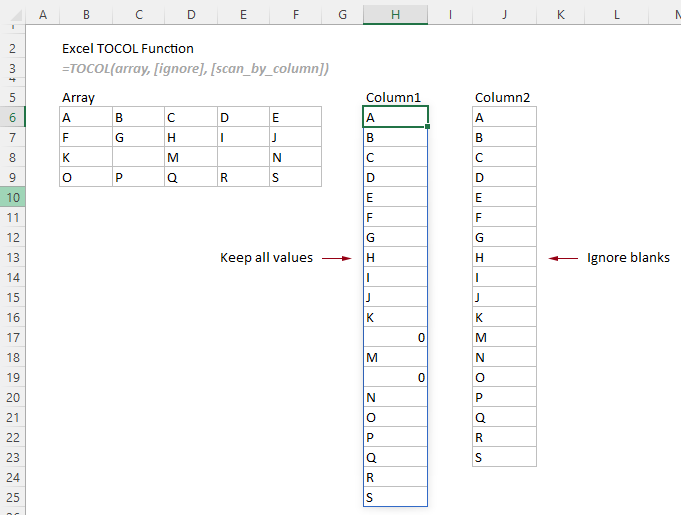Select cell S at bottom of Column2
Screen dimensions: 681x515
pos(504,457)
